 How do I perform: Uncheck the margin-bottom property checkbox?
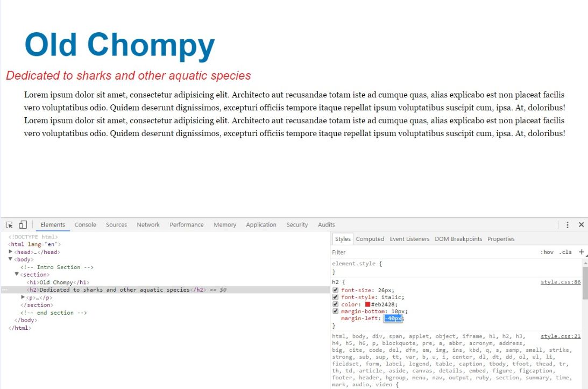click(336, 312)
